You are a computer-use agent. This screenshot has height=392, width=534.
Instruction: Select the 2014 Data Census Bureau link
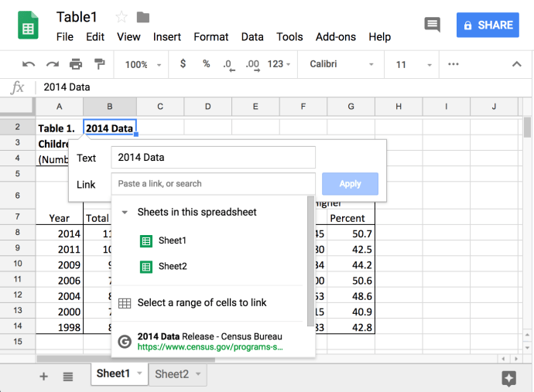coord(210,342)
